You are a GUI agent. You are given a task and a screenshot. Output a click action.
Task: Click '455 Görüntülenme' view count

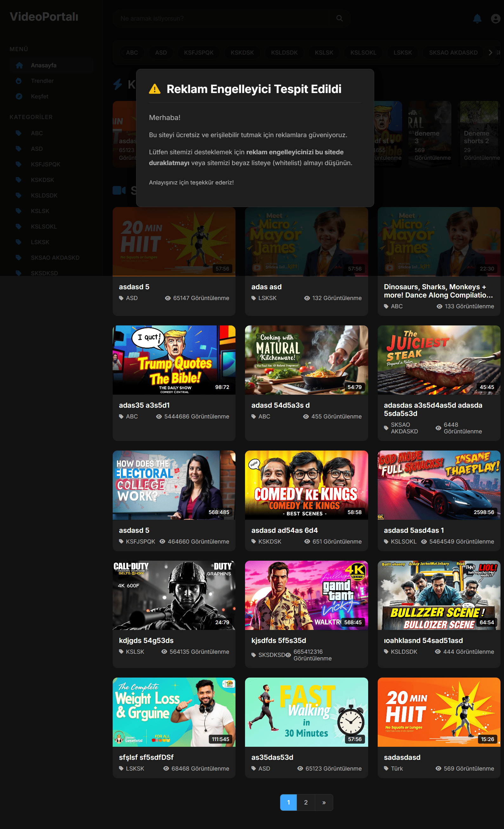(x=336, y=417)
